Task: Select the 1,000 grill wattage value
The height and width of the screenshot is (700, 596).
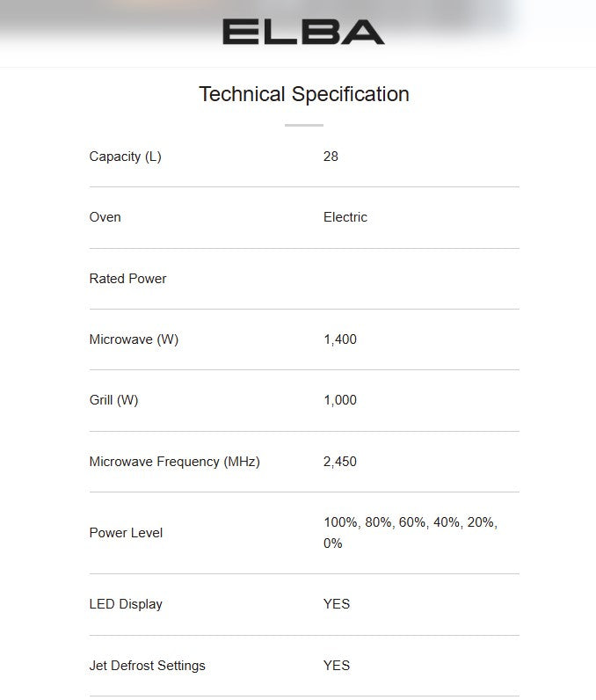Action: pyautogui.click(x=339, y=400)
